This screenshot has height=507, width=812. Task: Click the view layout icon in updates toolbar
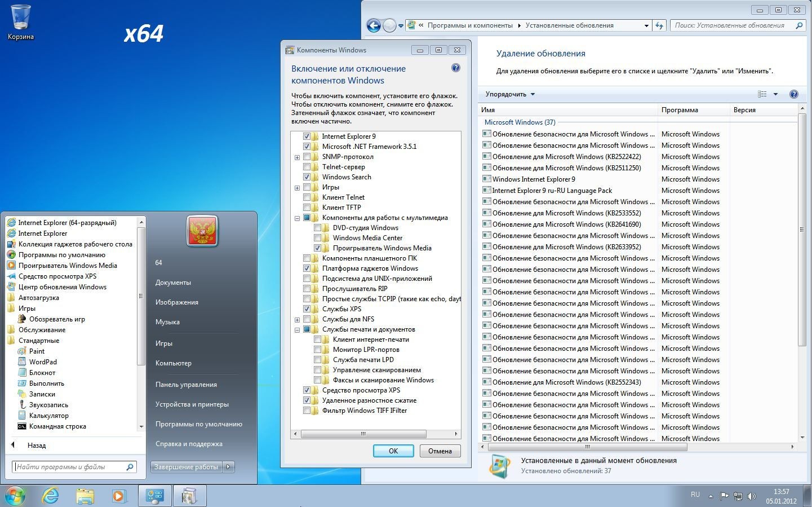762,94
